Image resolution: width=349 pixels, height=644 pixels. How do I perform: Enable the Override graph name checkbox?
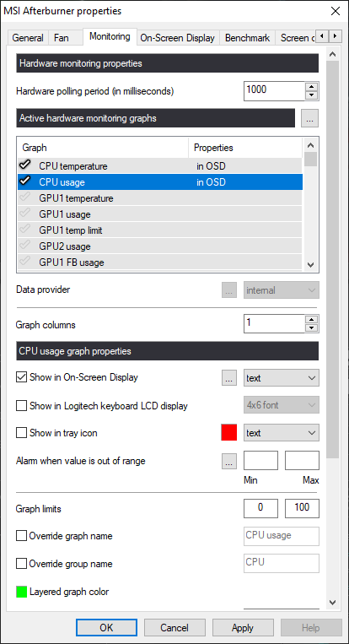21,537
